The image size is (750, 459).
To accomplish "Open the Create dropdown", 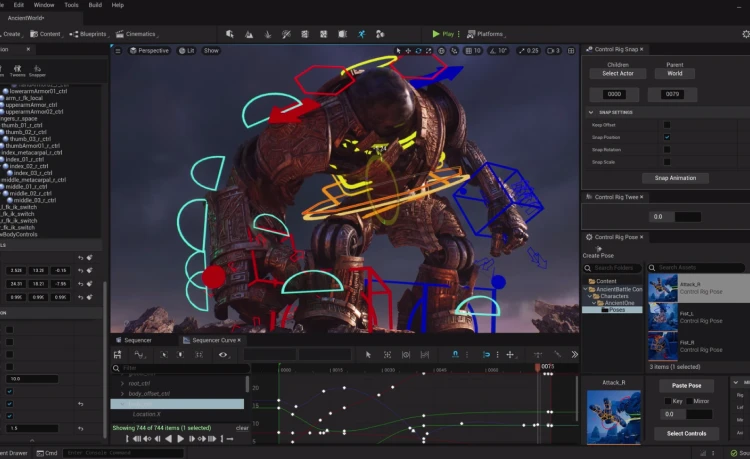I will click(11, 34).
